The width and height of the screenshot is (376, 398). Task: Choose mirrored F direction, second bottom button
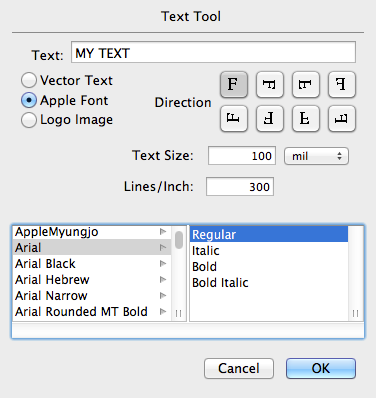270,118
